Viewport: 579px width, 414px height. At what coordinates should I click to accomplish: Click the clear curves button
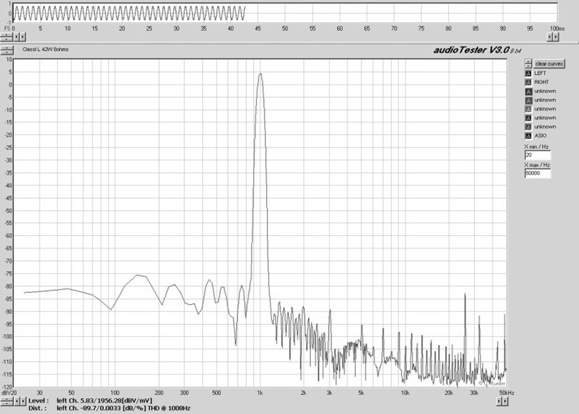549,64
